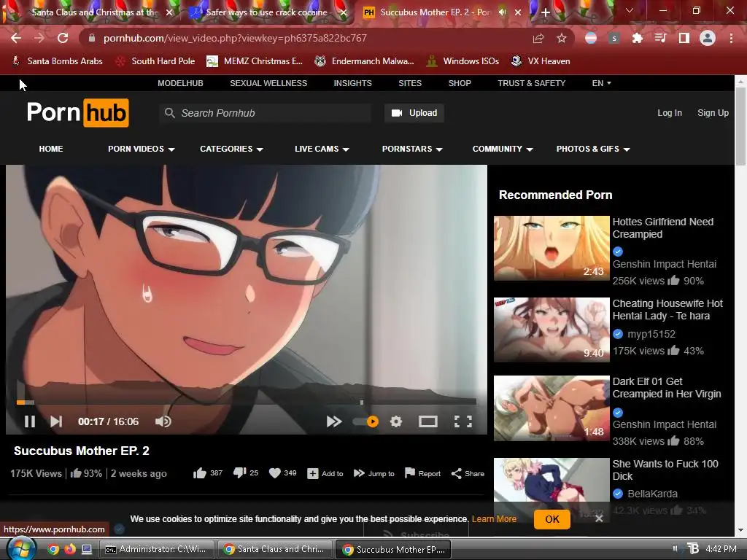Open the Chrome profile avatar

(708, 38)
